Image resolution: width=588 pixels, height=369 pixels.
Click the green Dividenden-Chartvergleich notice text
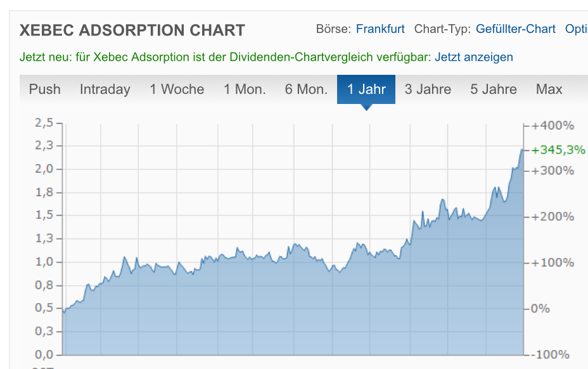point(225,57)
